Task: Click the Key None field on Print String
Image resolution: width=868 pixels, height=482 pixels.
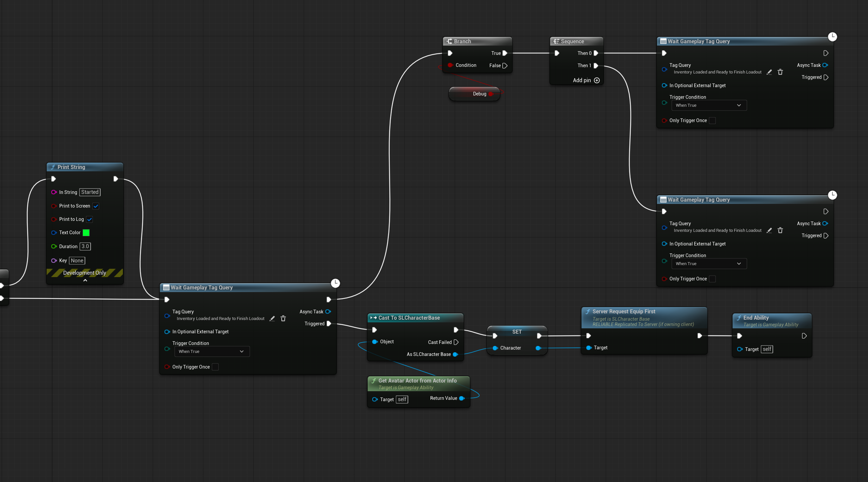Action: (77, 260)
